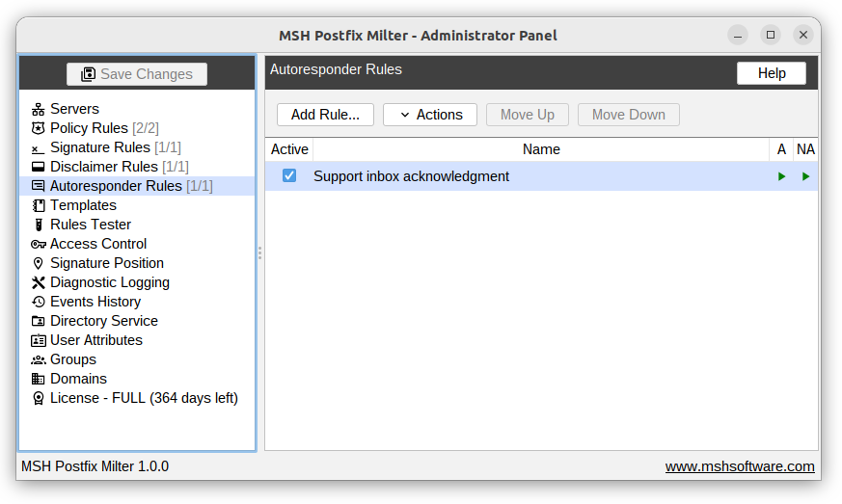Open the Rules Tester page

[91, 225]
